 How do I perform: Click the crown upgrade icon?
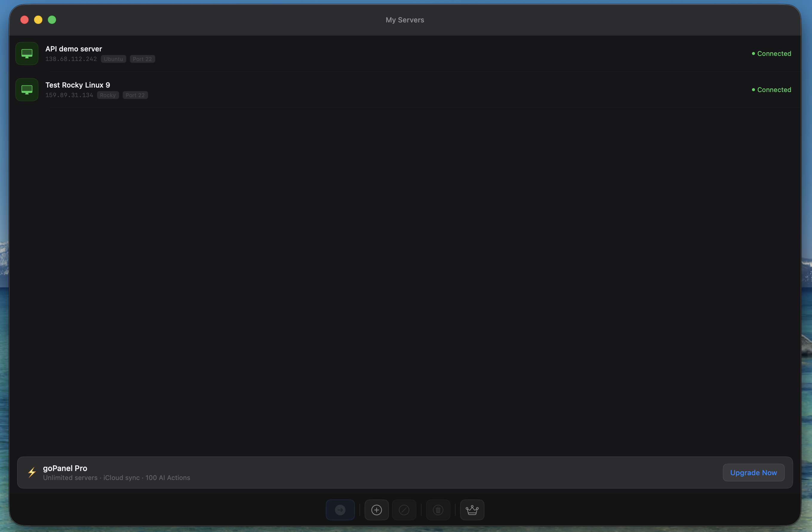click(472, 510)
